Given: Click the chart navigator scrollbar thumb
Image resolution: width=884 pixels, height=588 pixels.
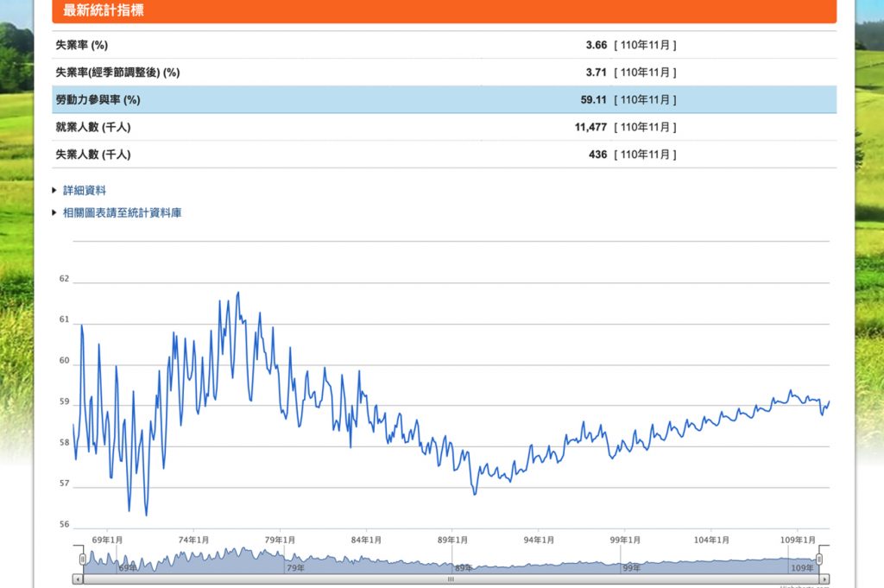Looking at the screenshot, I should tap(451, 579).
